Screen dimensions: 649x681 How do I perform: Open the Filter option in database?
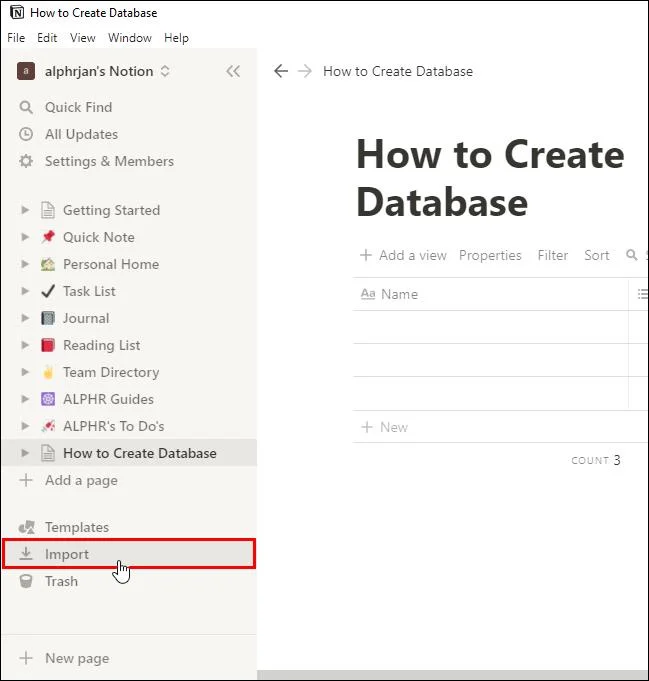click(x=552, y=255)
